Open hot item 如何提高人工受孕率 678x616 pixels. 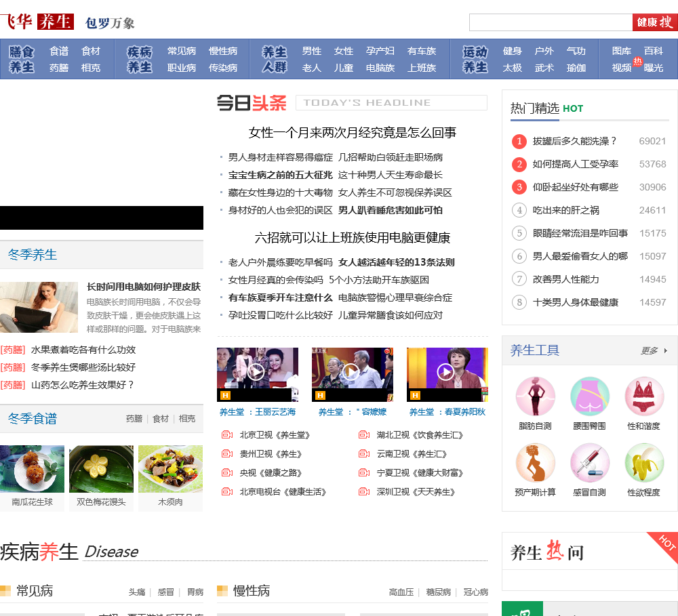tap(576, 164)
